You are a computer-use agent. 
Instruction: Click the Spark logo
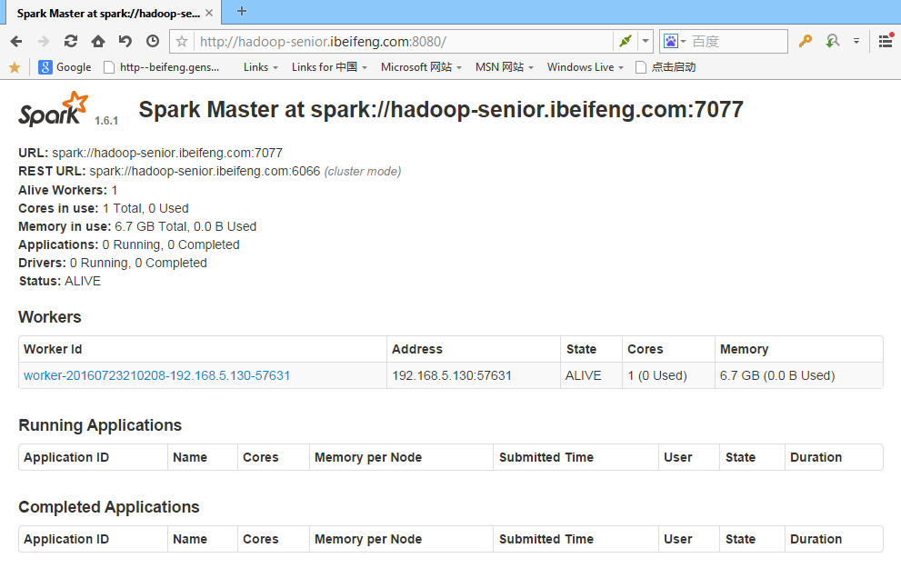54,109
